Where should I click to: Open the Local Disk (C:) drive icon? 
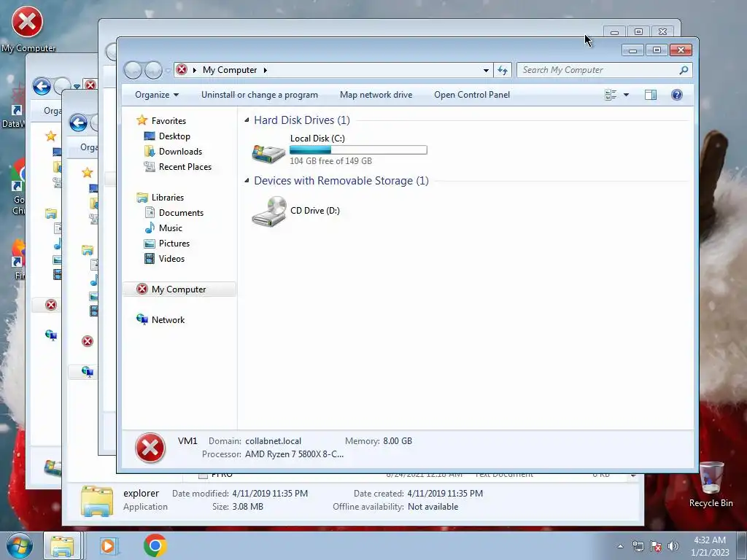268,153
